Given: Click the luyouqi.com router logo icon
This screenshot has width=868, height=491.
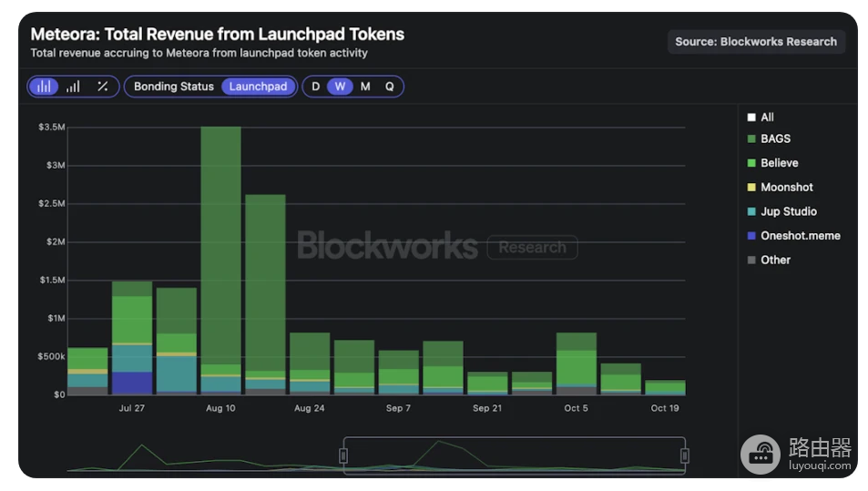Looking at the screenshot, I should pos(761,455).
